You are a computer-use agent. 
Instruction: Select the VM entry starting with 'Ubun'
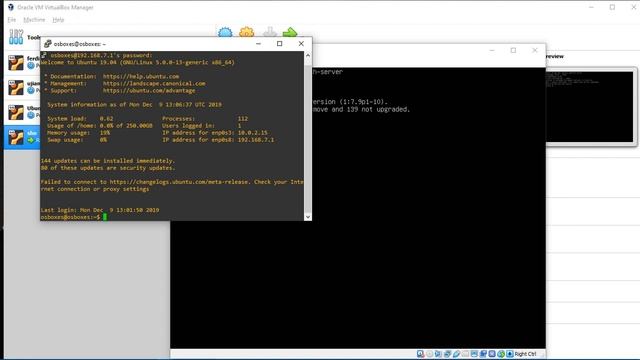tap(22, 111)
